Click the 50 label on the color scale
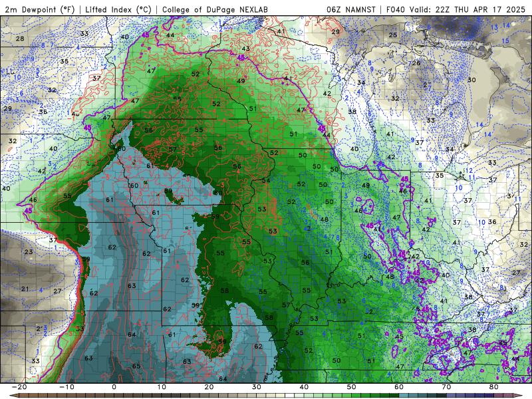 pos(352,387)
